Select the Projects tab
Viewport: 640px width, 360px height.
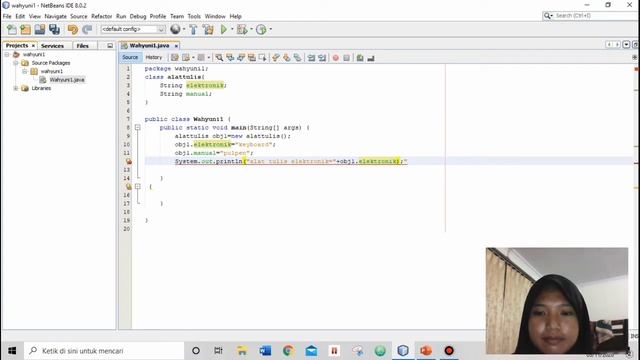pos(17,46)
